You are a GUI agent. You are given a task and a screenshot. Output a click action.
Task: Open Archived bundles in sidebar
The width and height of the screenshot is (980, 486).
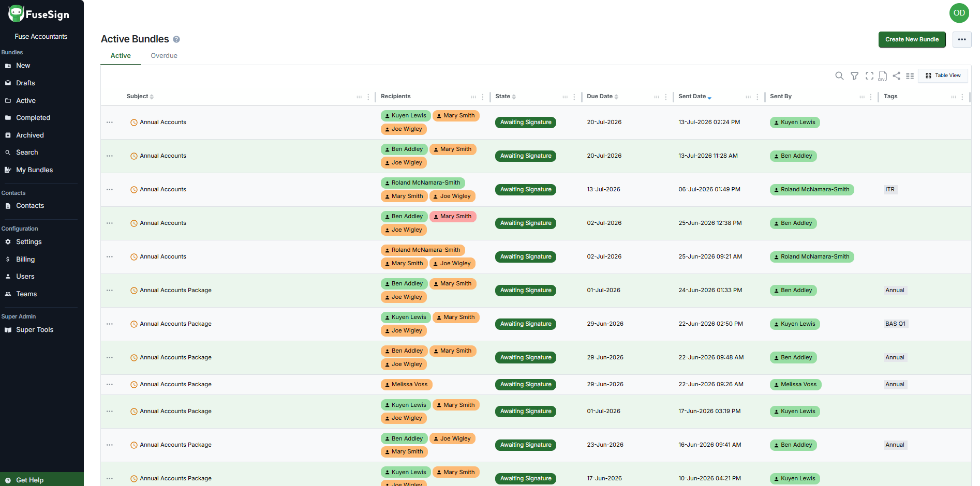41,135
